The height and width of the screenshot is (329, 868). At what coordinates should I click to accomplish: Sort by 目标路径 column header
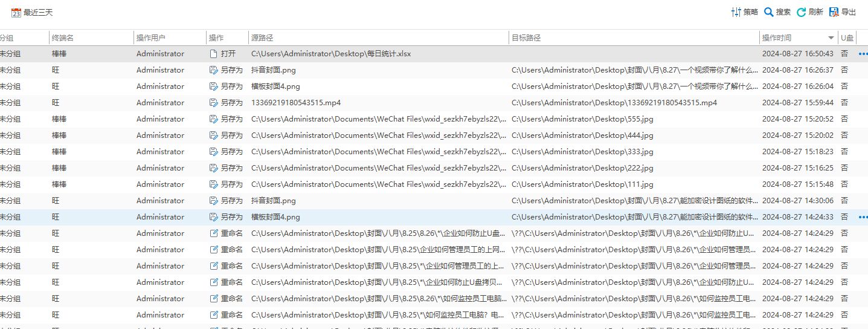tap(634, 37)
